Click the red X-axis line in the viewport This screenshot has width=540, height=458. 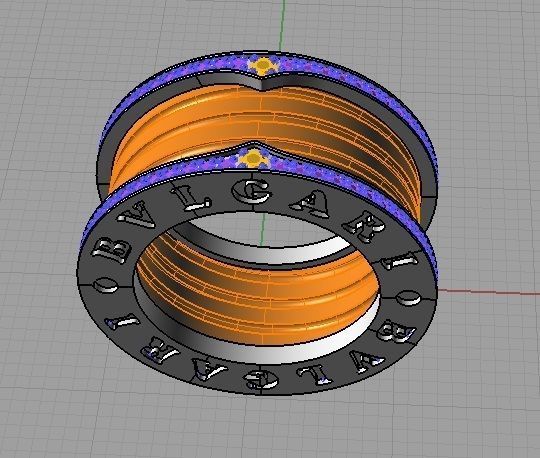point(489,292)
